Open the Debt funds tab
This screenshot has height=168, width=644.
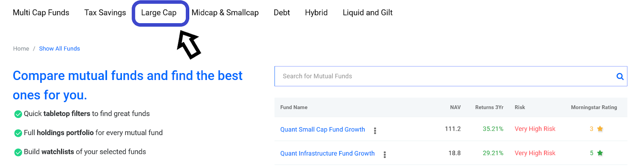tap(282, 12)
